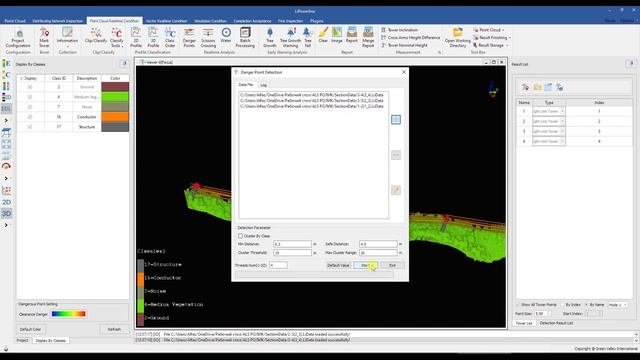Open the Tree Fall analysis
This screenshot has height=360, width=640.
click(x=308, y=38)
